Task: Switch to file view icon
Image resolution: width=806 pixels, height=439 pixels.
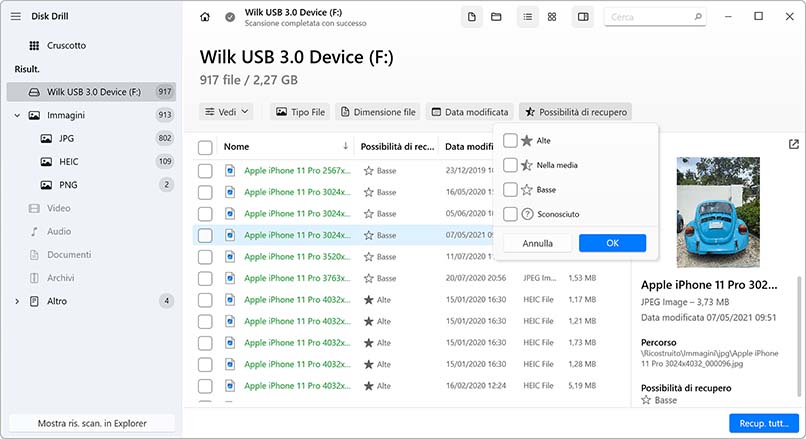Action: tap(471, 17)
